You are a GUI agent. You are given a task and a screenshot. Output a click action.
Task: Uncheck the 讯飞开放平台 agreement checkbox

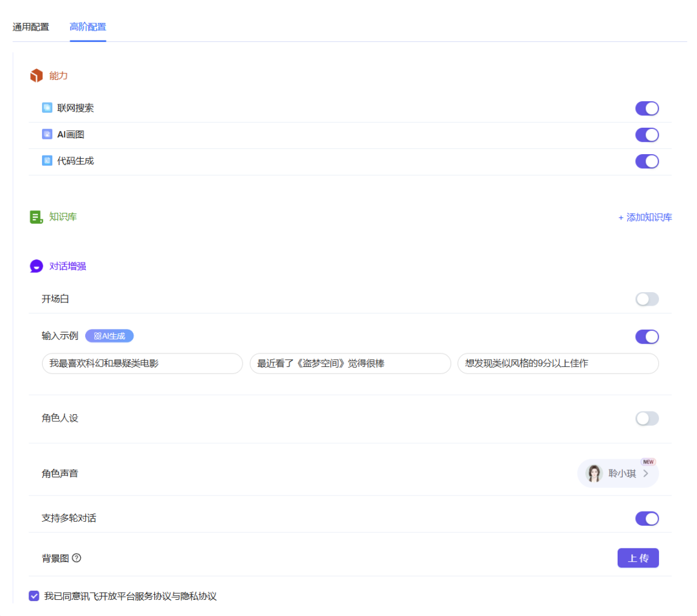coord(34,596)
